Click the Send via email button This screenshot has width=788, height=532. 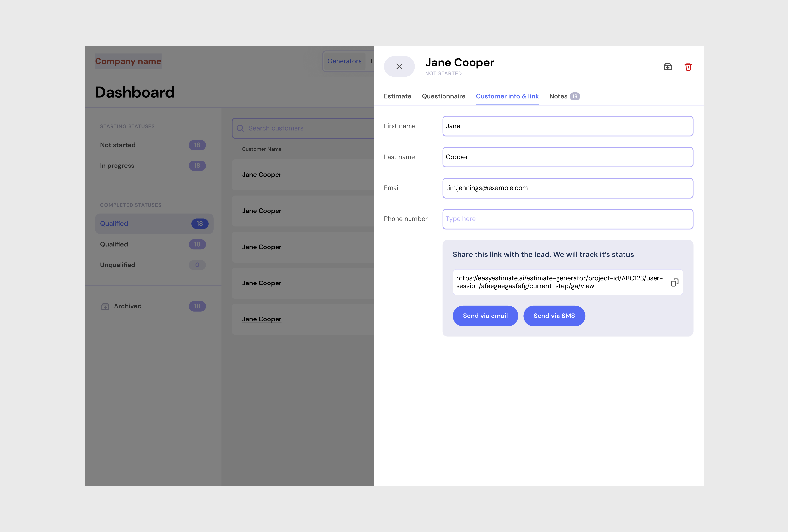(x=485, y=316)
